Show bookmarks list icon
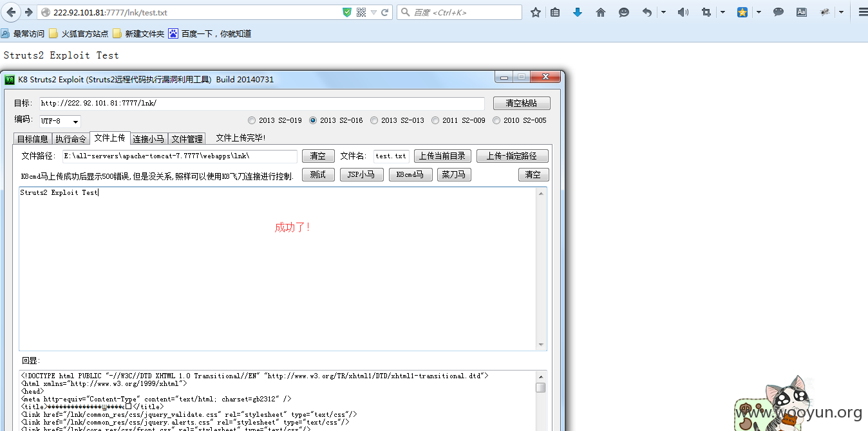Image resolution: width=868 pixels, height=431 pixels. click(x=555, y=12)
